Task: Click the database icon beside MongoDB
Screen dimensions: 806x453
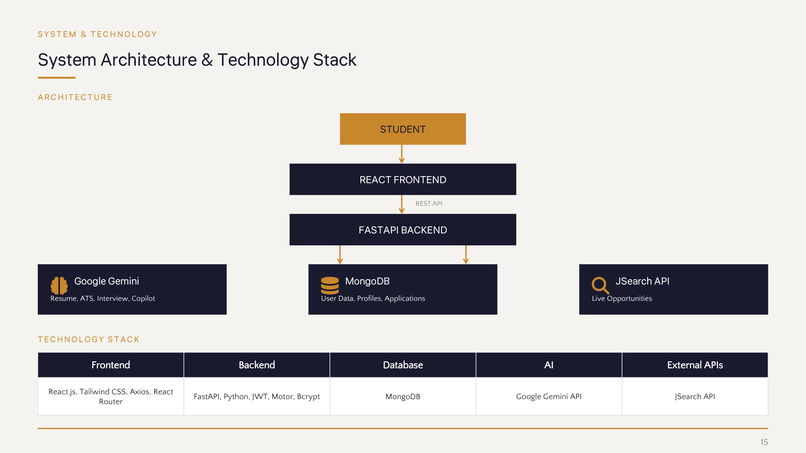Action: tap(329, 285)
